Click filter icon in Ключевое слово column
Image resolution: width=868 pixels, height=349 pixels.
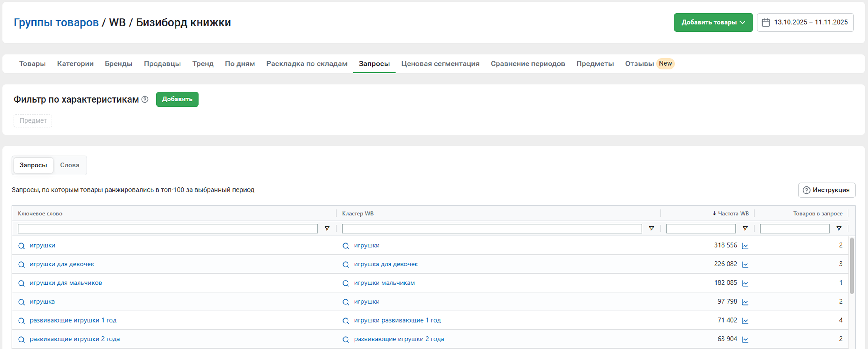click(x=327, y=228)
